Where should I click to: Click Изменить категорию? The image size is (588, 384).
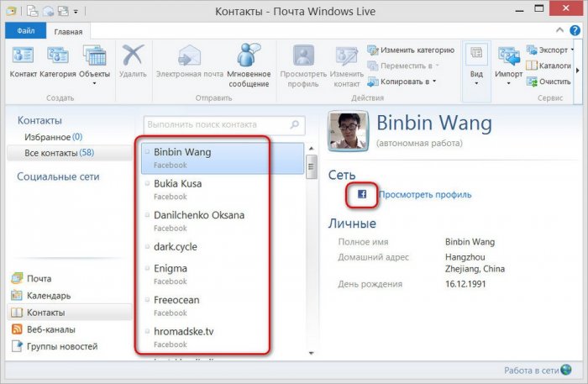pos(411,50)
